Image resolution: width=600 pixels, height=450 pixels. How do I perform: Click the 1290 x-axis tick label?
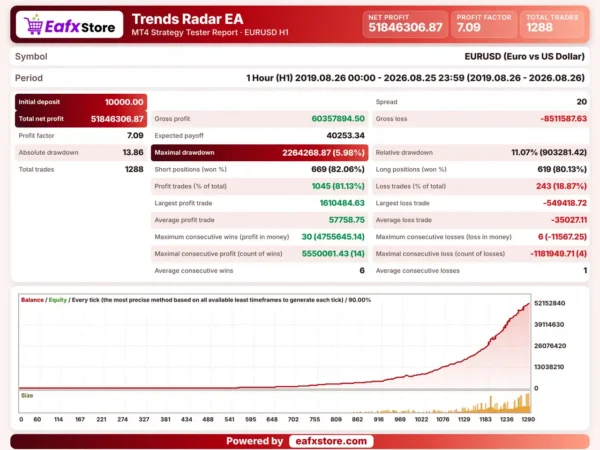tap(528, 419)
